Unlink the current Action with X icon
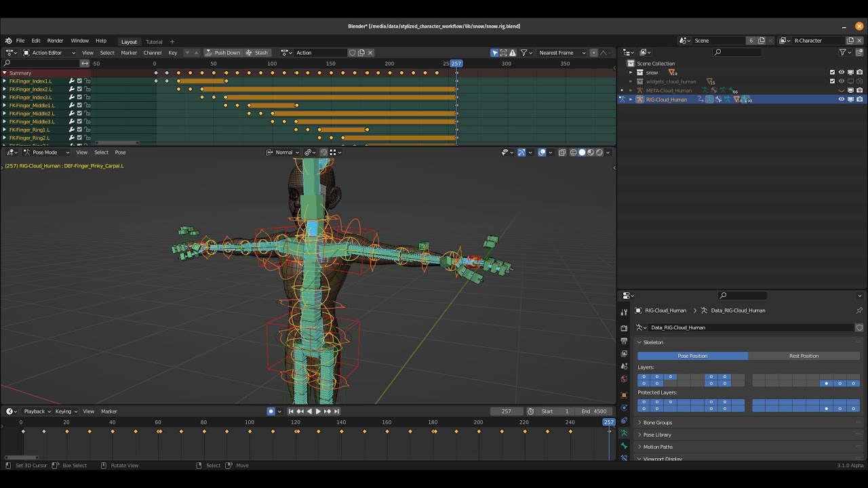 370,53
